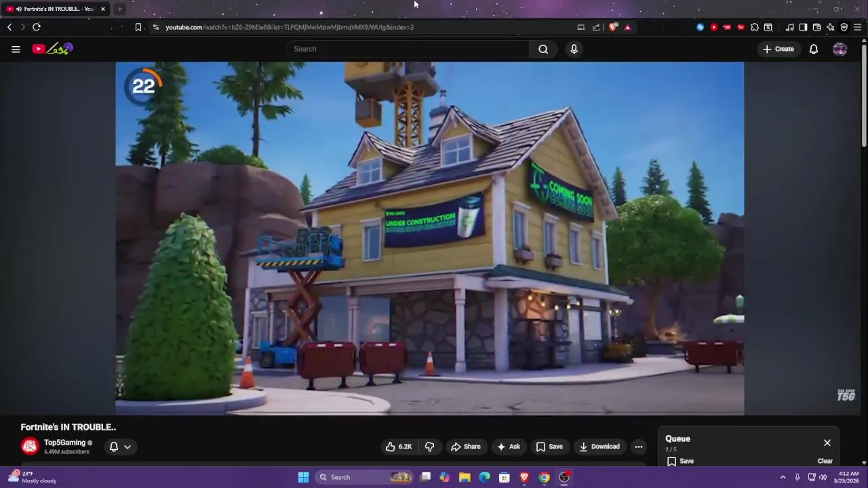
Task: Open Microsoft Store from the taskbar
Action: click(505, 477)
